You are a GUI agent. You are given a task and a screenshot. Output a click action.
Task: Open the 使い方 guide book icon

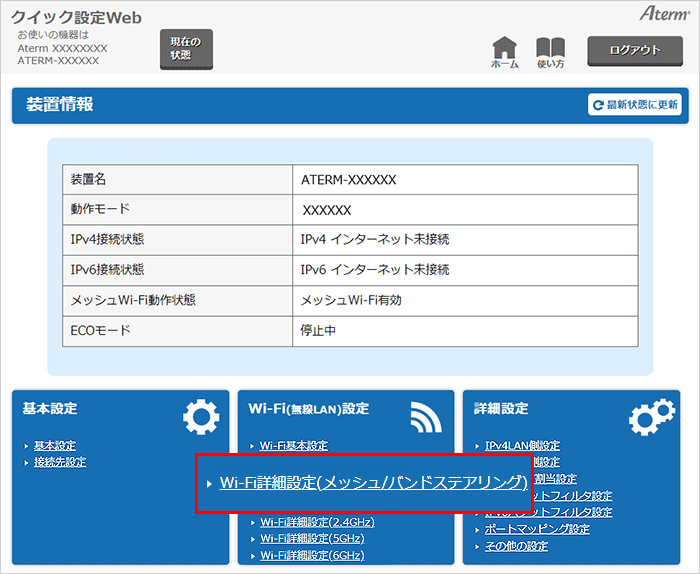(x=550, y=48)
